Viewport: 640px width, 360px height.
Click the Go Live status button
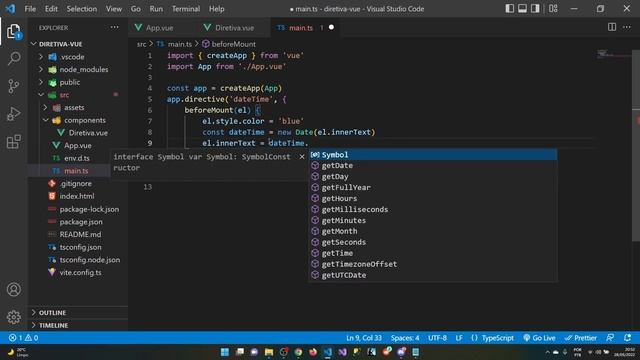(539, 338)
